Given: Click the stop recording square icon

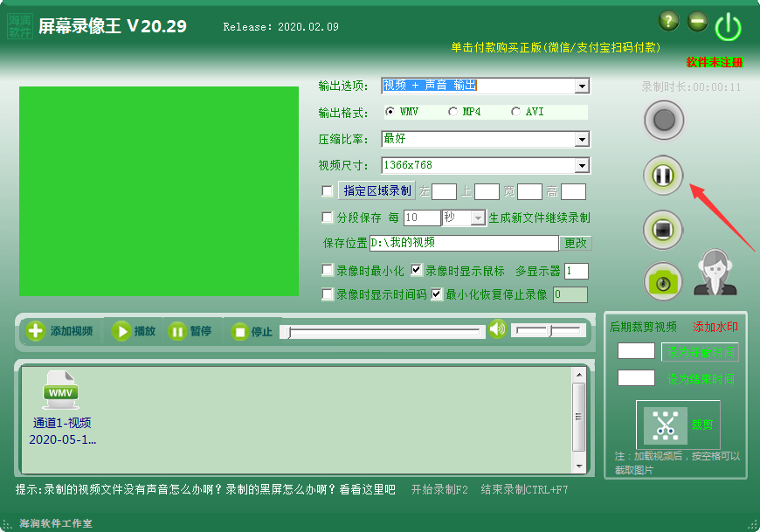Looking at the screenshot, I should click(x=662, y=229).
